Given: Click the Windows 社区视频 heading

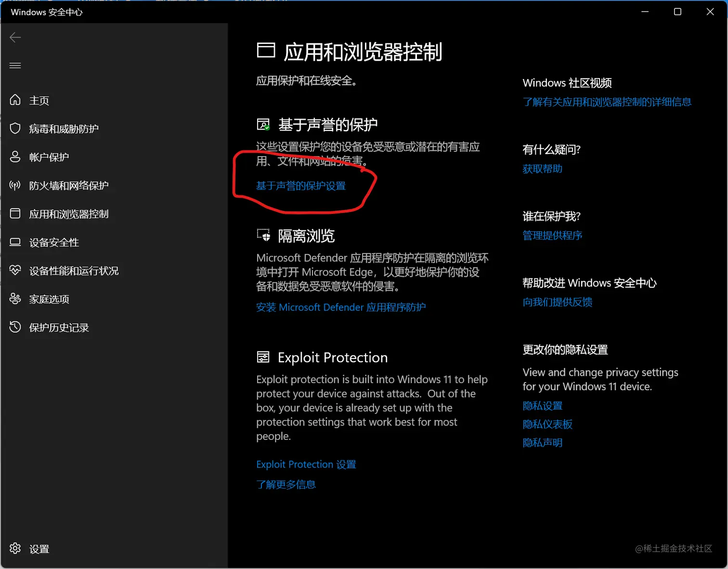Looking at the screenshot, I should [x=567, y=83].
